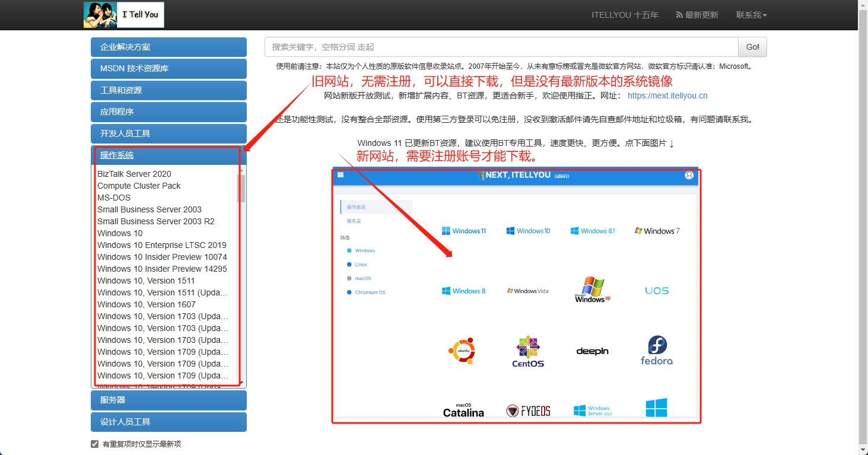Open the 联系我 dropdown

tap(751, 15)
